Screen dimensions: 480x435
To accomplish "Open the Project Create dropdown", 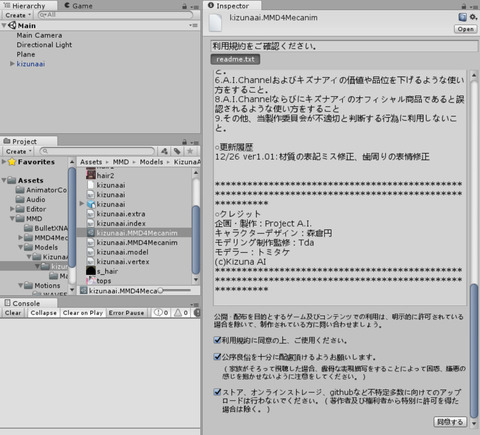I will pyautogui.click(x=18, y=151).
